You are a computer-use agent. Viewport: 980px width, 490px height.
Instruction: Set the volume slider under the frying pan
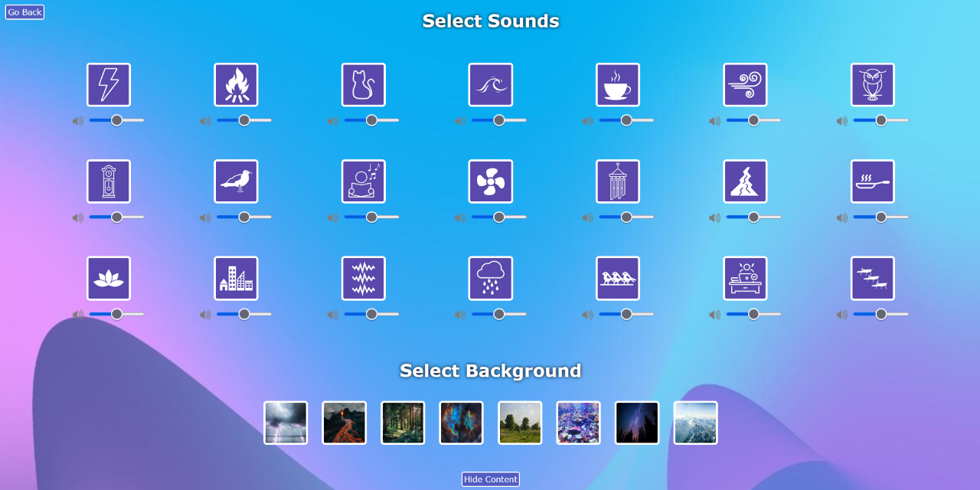click(x=881, y=217)
